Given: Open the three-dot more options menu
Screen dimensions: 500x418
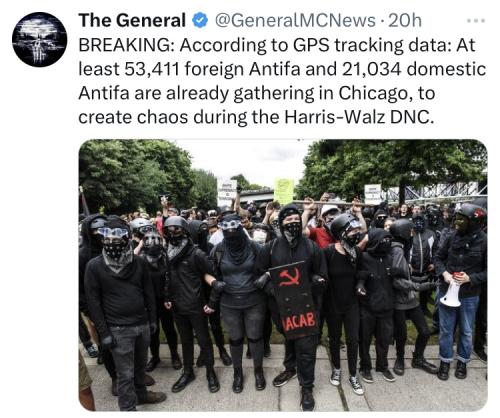Looking at the screenshot, I should point(476,21).
